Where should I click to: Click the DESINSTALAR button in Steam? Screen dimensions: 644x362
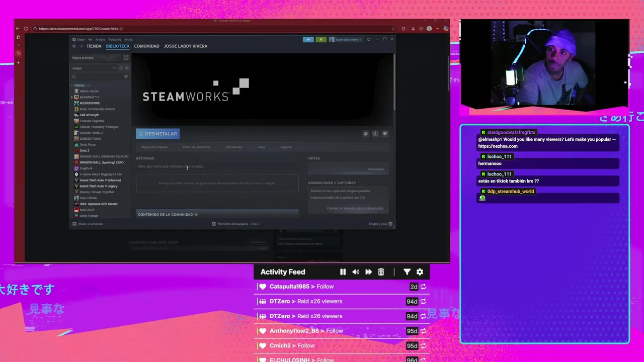157,134
